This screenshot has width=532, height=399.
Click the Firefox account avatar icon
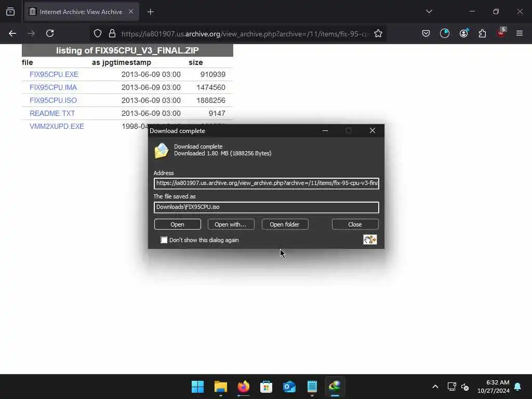463,33
